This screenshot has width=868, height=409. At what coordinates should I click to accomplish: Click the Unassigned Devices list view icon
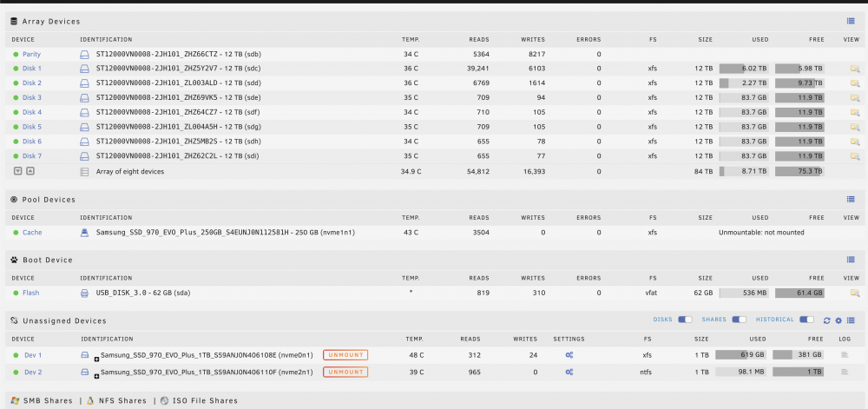click(851, 320)
